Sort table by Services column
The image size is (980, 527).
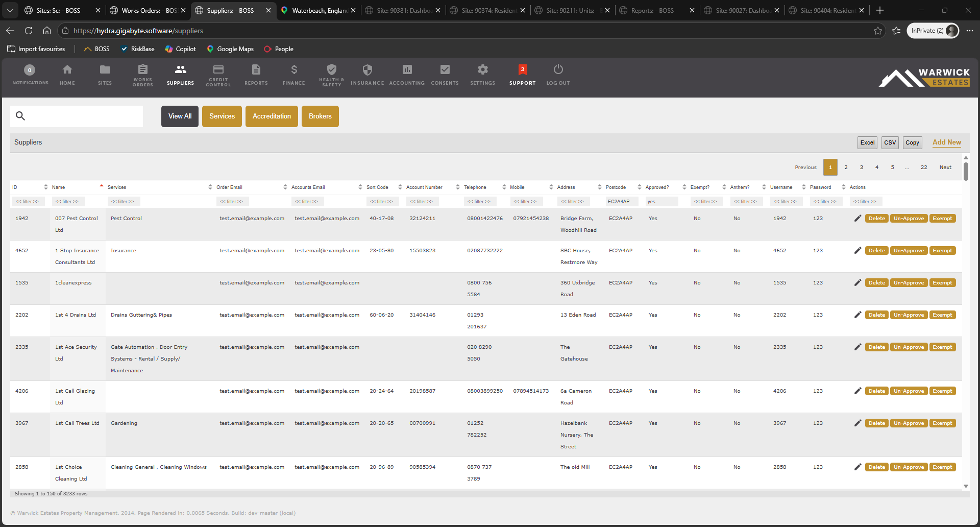tap(159, 187)
